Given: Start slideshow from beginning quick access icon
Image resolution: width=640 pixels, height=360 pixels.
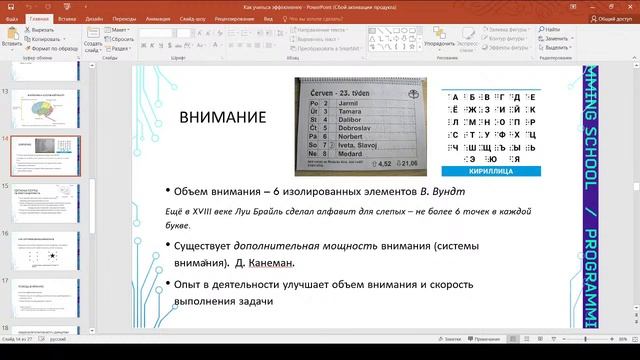Looking at the screenshot, I should pos(67,7).
